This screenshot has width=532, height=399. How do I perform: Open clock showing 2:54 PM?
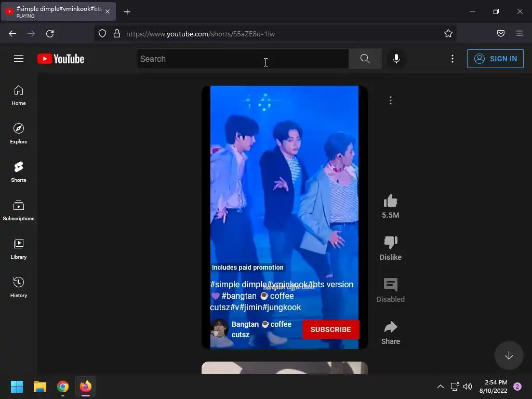click(494, 387)
